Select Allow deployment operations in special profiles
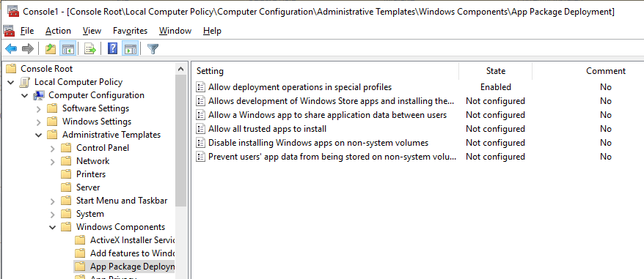Screen dimensions: 644x279 click(300, 87)
